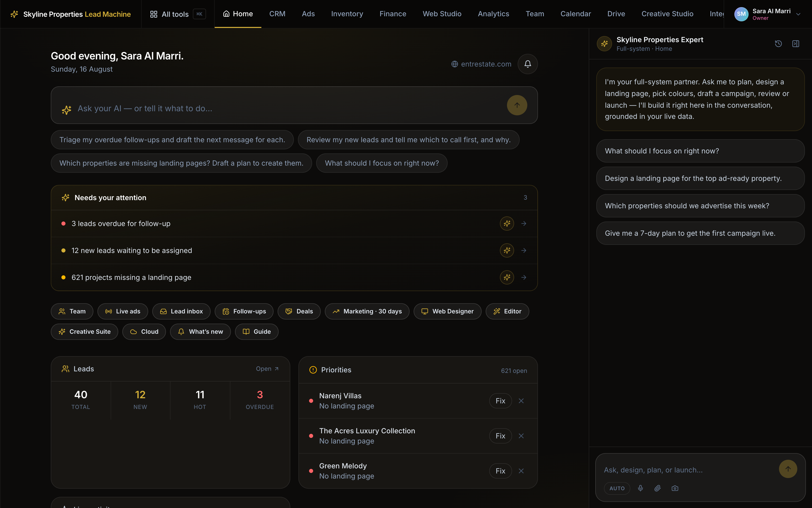812x508 pixels.
Task: Select Review my new leads suggestion
Action: [408, 140]
